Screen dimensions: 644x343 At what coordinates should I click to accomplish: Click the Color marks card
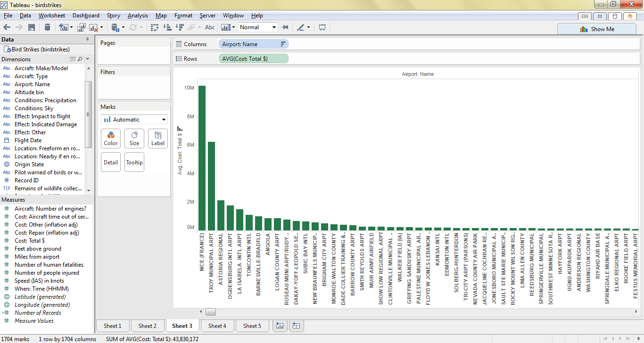click(x=111, y=139)
